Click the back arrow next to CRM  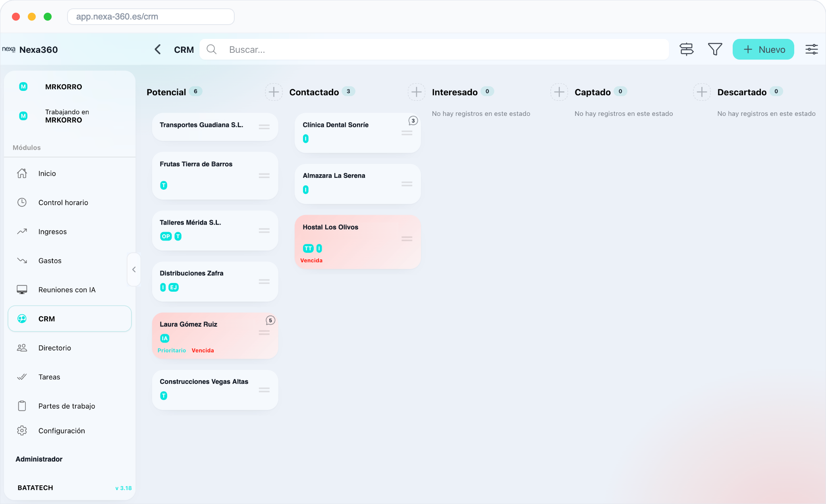(158, 49)
